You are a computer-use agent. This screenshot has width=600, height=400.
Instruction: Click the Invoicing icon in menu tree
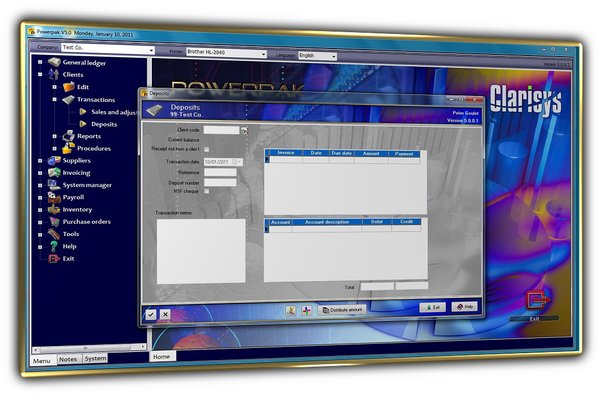[x=54, y=172]
